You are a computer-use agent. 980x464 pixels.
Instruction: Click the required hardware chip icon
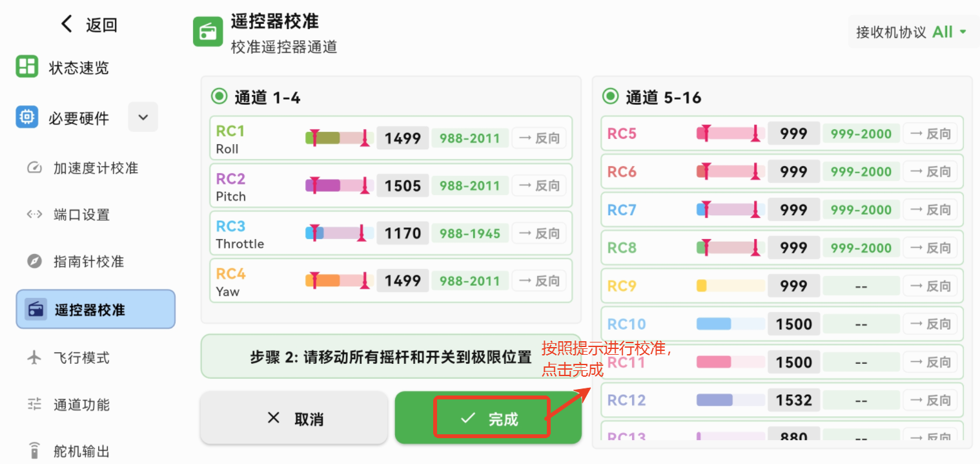pos(27,118)
